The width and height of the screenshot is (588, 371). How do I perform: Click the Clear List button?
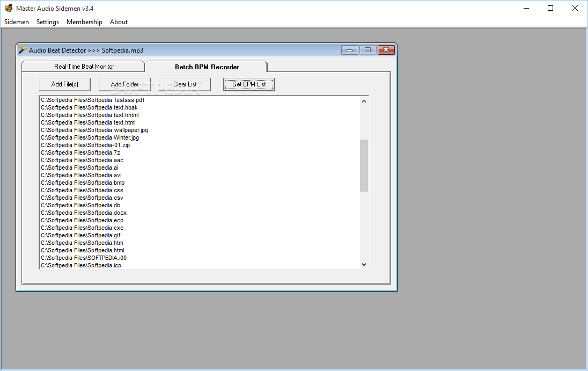point(185,84)
